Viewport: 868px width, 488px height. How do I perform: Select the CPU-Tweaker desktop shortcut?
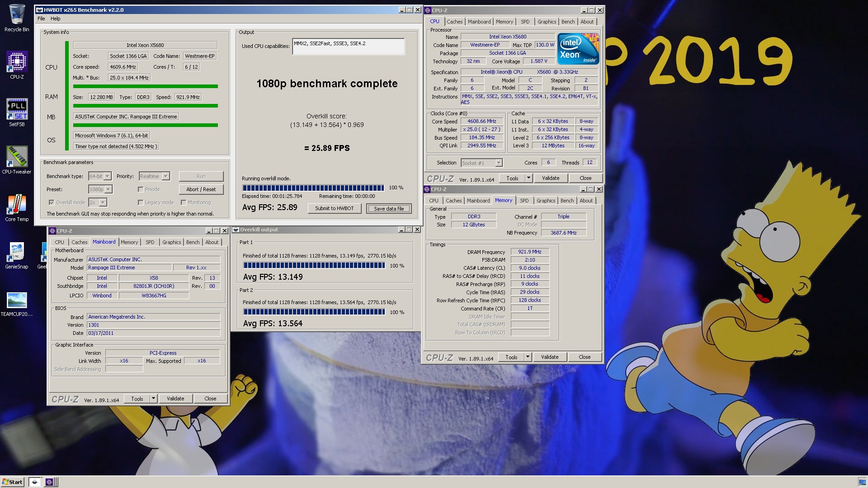pos(17,160)
